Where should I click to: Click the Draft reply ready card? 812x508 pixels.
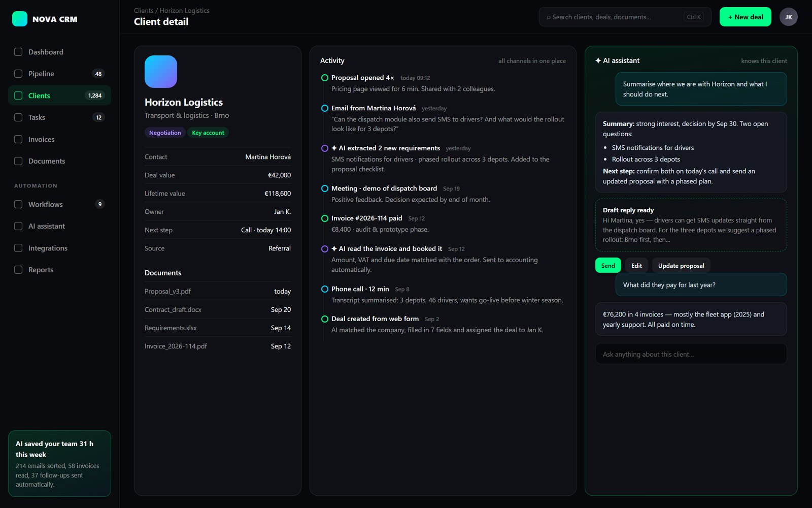691,225
